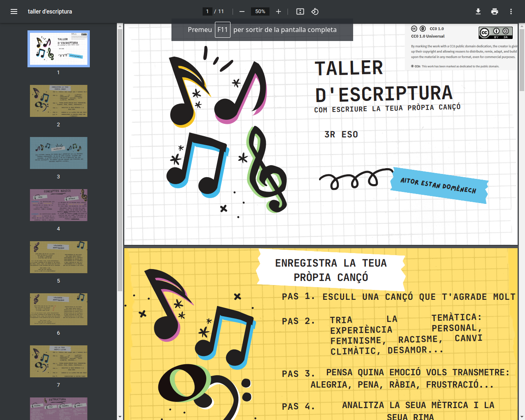Click the 50% zoom level field
The height and width of the screenshot is (420, 525).
tap(260, 11)
